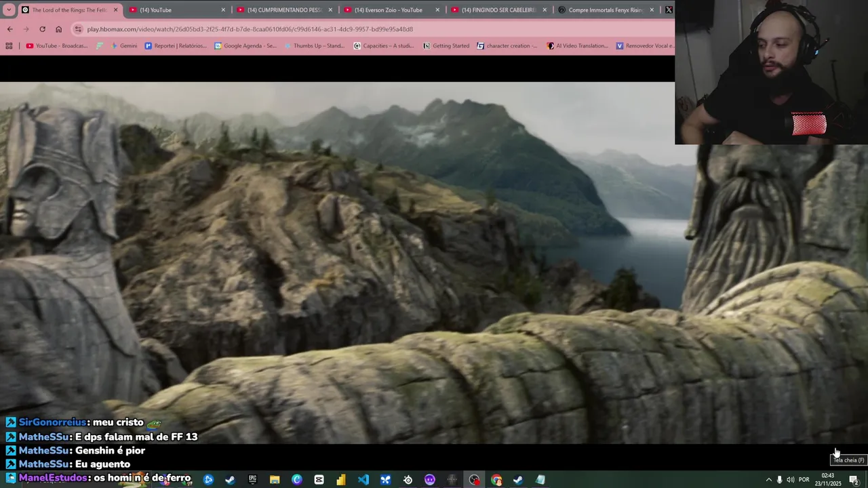Open the apps grid in bookmarks bar

click(x=9, y=46)
